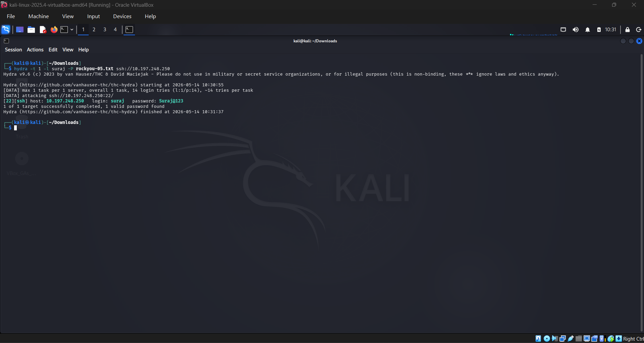Click the VirtualBox USB devices status icon

tap(571, 339)
